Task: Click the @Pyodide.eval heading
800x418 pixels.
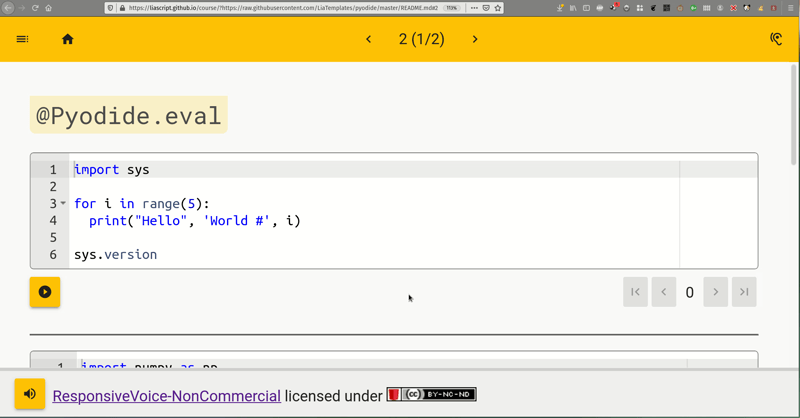Action: click(x=129, y=115)
